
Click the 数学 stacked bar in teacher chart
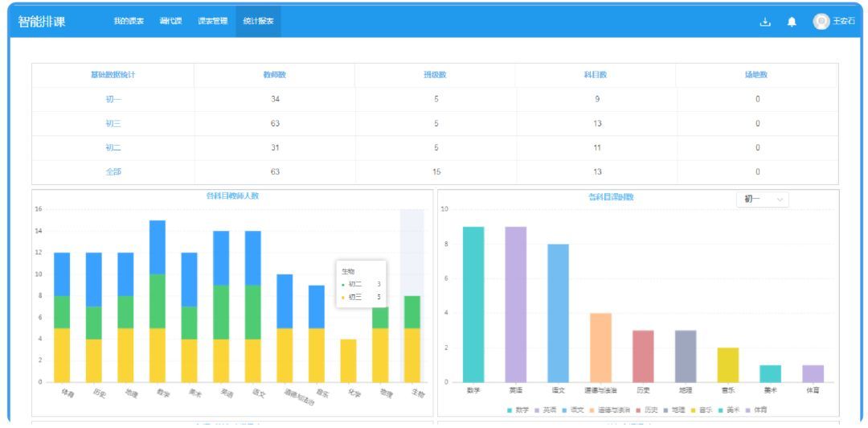coord(158,301)
